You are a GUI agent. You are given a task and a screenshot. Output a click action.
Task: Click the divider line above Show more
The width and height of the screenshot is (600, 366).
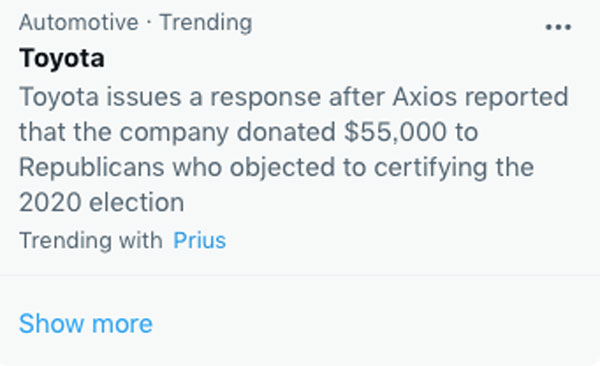point(300,275)
